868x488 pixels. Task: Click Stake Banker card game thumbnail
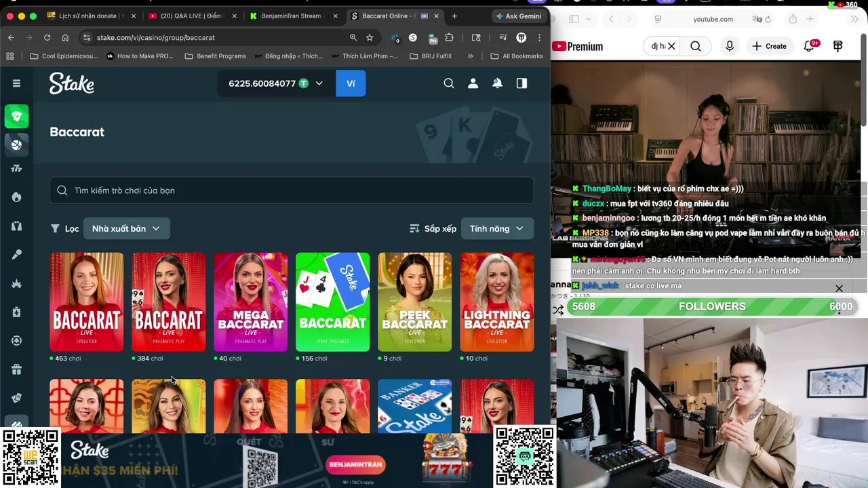coord(415,406)
